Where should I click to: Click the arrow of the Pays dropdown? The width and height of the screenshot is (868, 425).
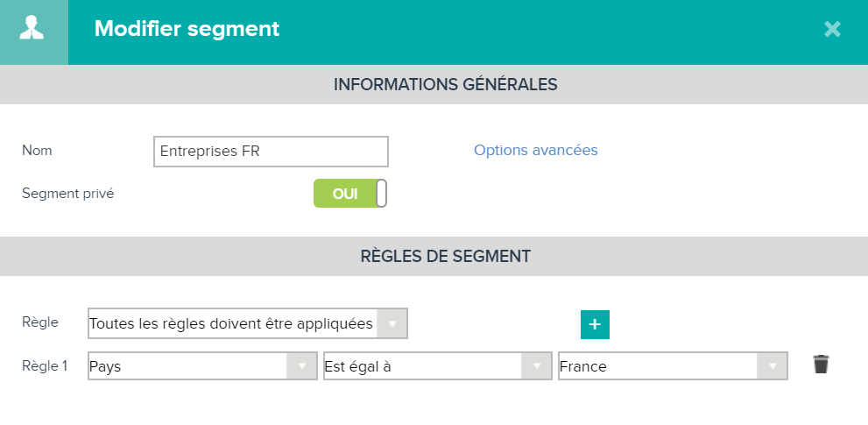pyautogui.click(x=302, y=365)
